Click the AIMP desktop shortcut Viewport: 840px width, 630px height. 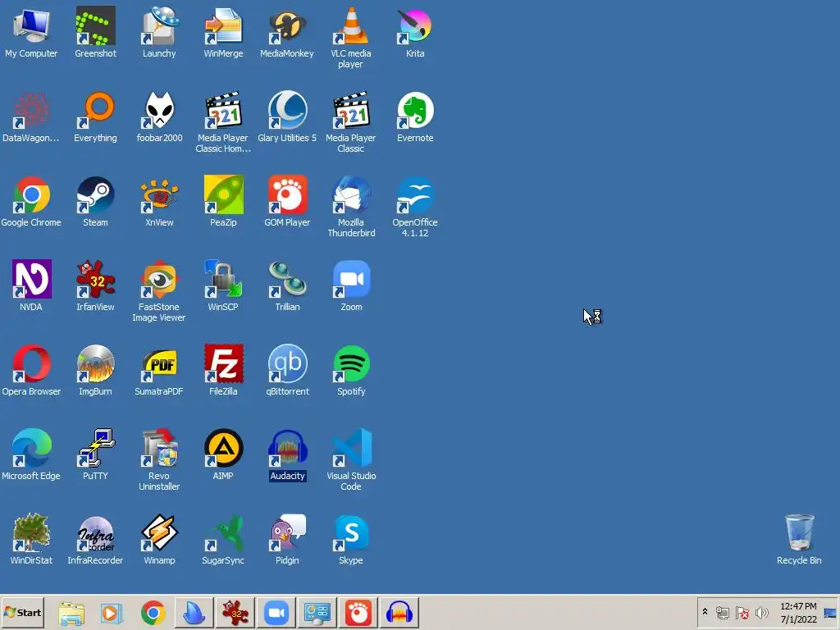click(x=223, y=454)
